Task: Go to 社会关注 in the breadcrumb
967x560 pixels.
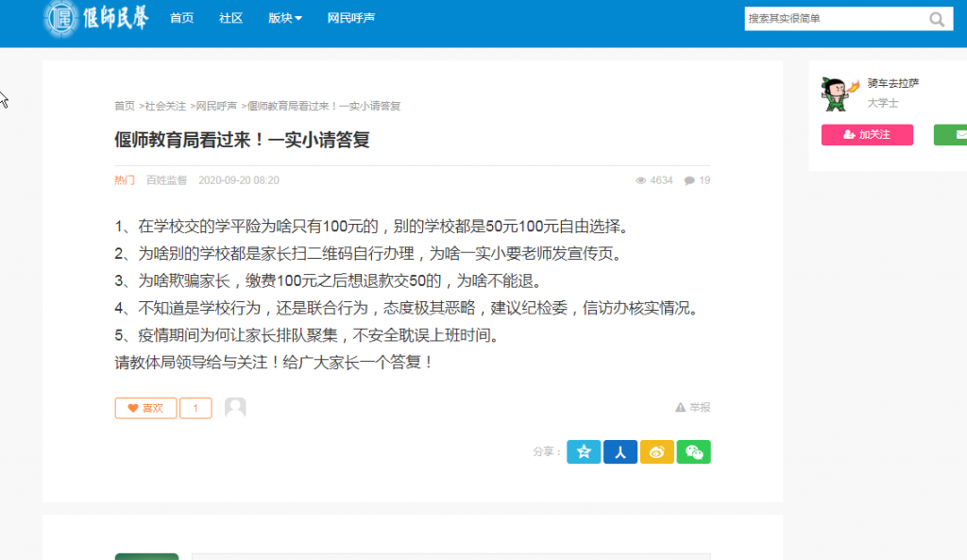Action: click(x=165, y=106)
